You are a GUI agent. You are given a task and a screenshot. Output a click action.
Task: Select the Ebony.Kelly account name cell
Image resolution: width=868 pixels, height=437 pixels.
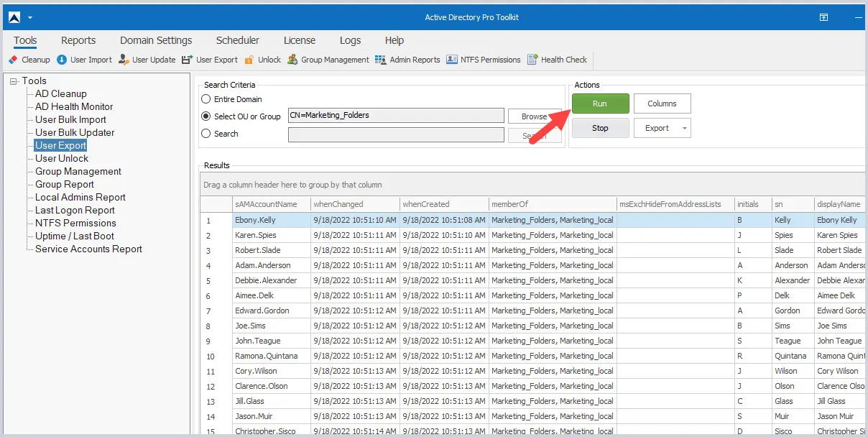pos(271,220)
